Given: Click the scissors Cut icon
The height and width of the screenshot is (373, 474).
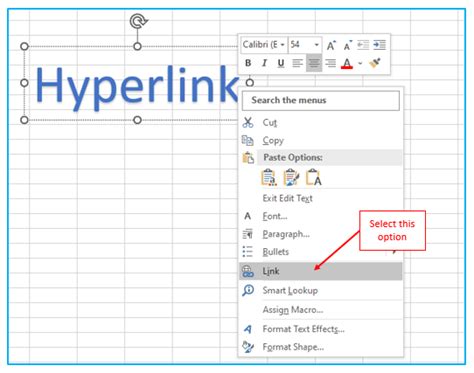Looking at the screenshot, I should tap(248, 123).
